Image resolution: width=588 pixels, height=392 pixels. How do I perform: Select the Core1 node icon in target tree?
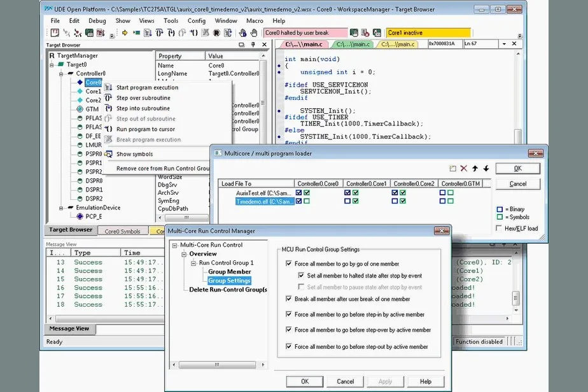pos(80,91)
